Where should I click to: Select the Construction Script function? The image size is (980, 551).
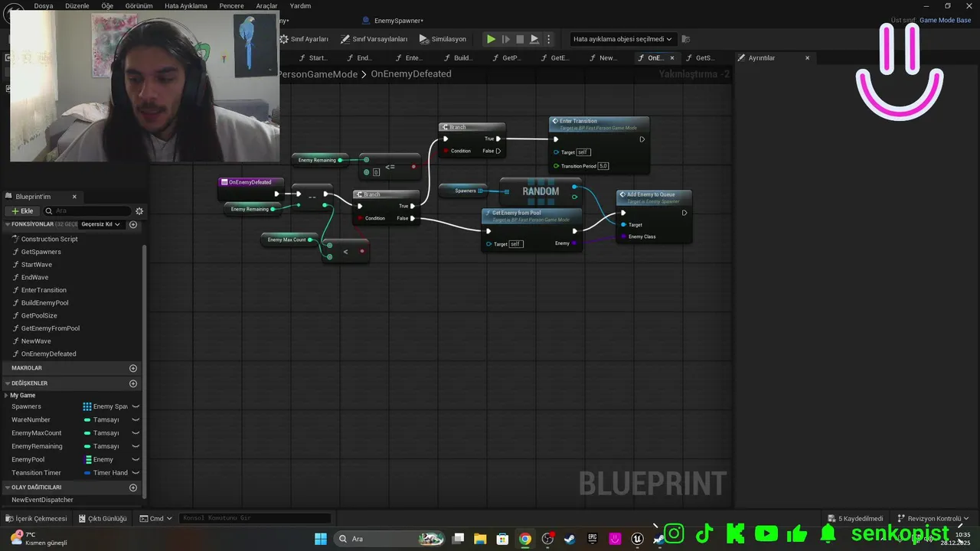click(49, 240)
